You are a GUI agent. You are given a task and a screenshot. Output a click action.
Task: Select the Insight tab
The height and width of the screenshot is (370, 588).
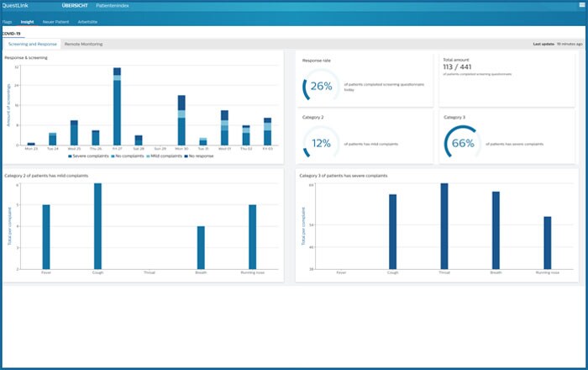(x=27, y=22)
